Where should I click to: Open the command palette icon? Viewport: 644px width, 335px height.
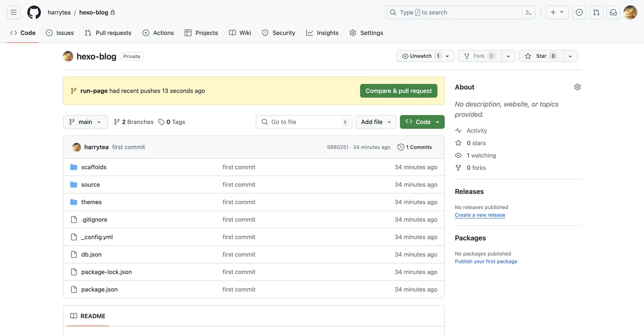pos(528,12)
